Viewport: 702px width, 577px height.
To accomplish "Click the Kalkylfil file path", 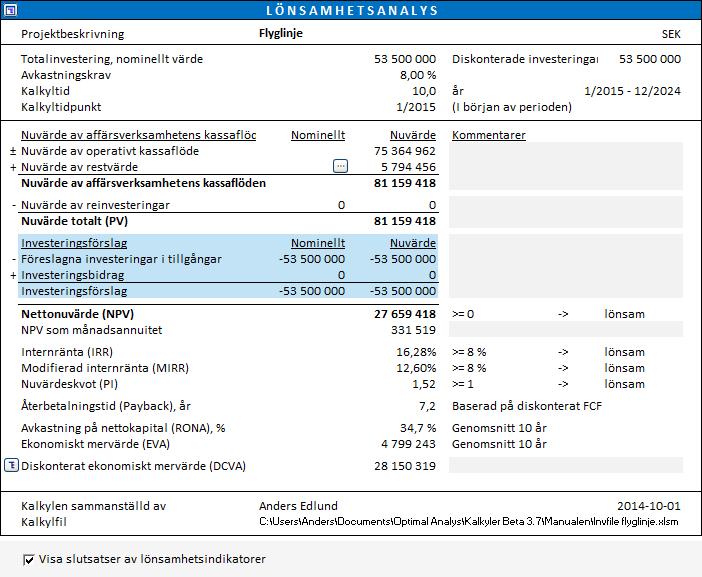I will (x=468, y=521).
